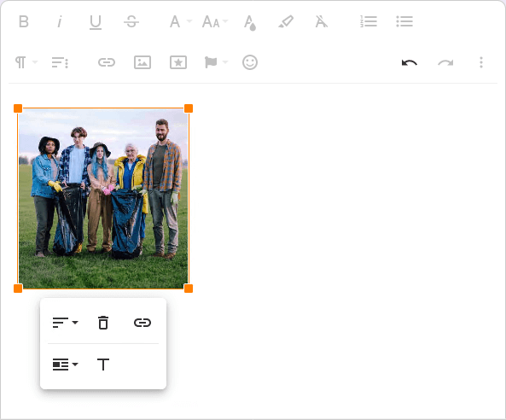506x420 pixels.
Task: Delete the image using trash icon
Action: (x=103, y=323)
